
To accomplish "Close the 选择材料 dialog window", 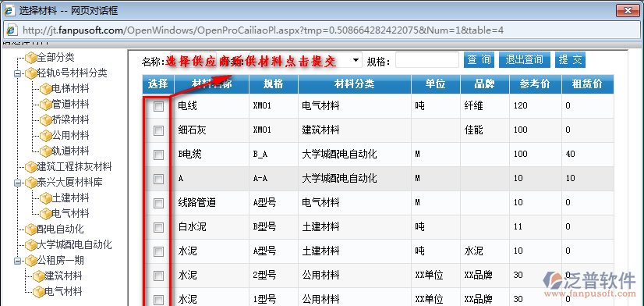I will coord(627,10).
